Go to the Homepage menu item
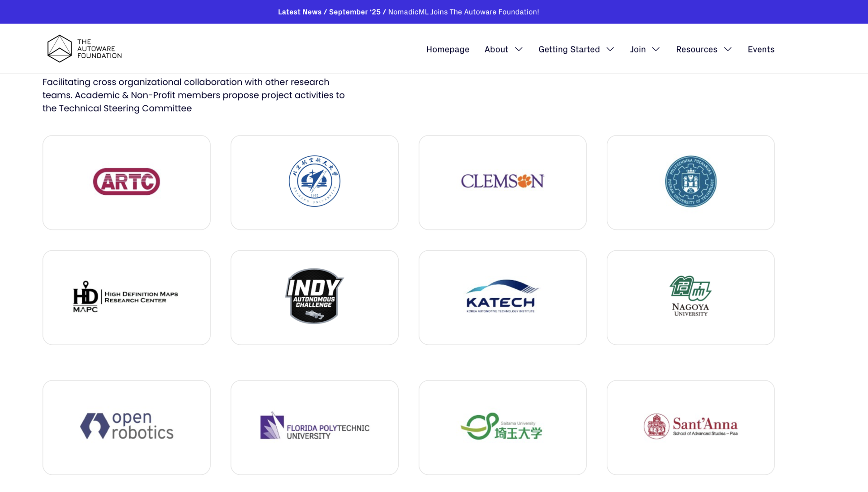This screenshot has width=868, height=492. point(448,49)
